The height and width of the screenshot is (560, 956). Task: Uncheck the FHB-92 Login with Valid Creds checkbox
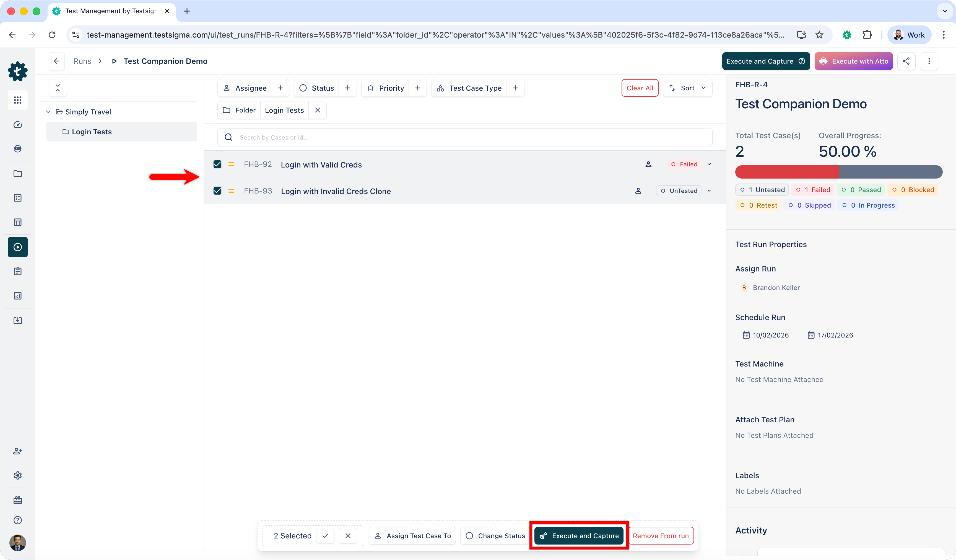point(217,164)
